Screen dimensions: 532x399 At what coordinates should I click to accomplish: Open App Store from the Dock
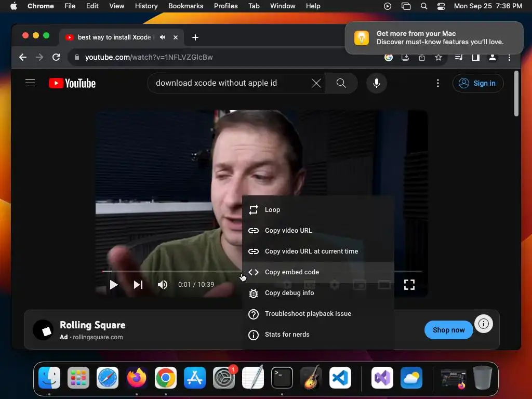click(195, 378)
